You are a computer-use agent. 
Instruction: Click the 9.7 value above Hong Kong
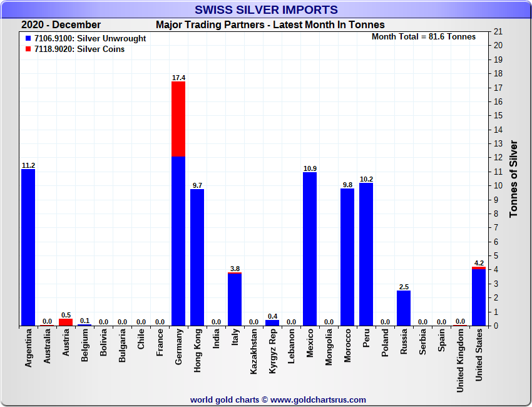point(197,185)
